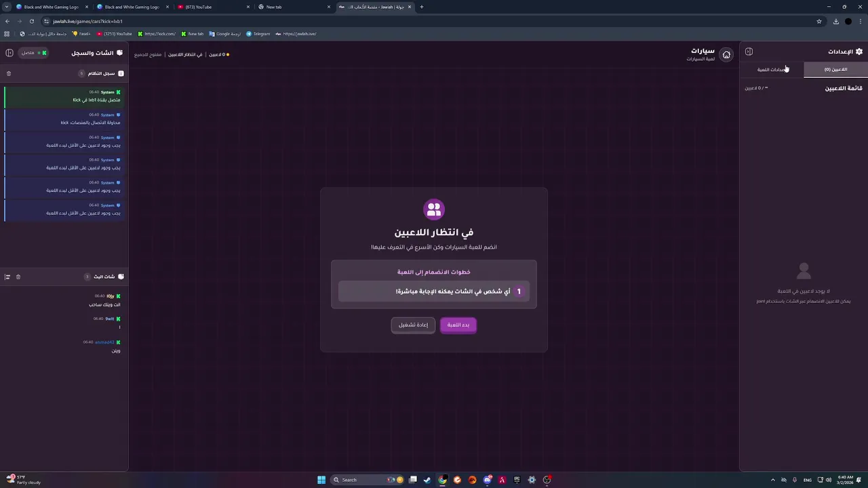868x488 pixels.
Task: Open browser downloads icon
Action: (x=835, y=21)
